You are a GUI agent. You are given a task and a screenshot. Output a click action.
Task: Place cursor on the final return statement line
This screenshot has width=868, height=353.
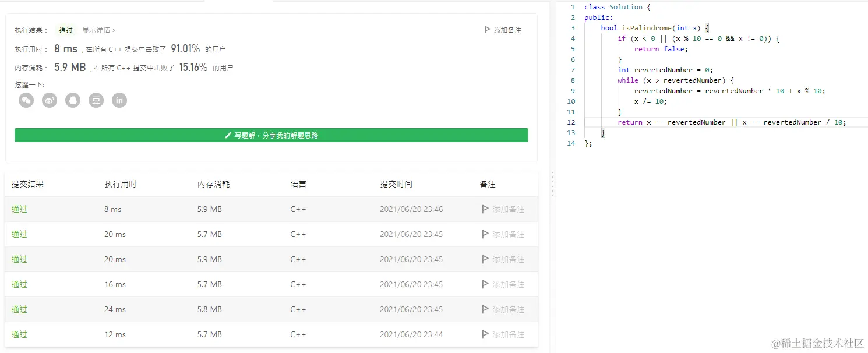(x=732, y=122)
